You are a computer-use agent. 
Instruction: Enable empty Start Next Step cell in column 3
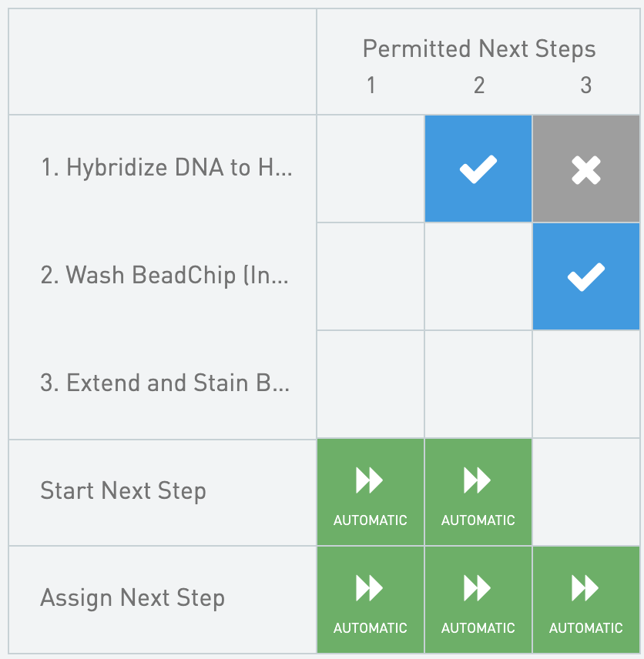coord(585,493)
